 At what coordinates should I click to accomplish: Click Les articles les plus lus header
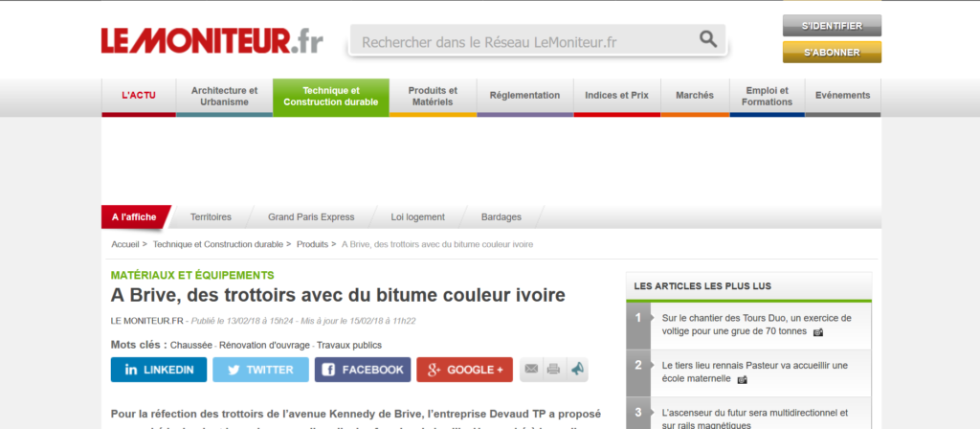(702, 285)
